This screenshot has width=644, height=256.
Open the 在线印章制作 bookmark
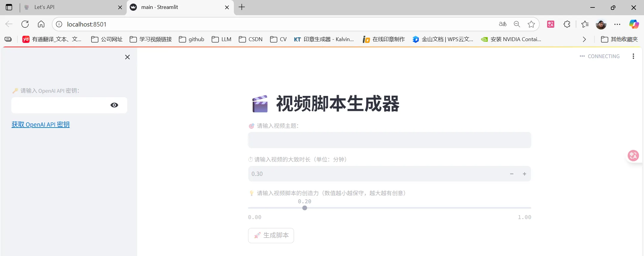point(384,39)
